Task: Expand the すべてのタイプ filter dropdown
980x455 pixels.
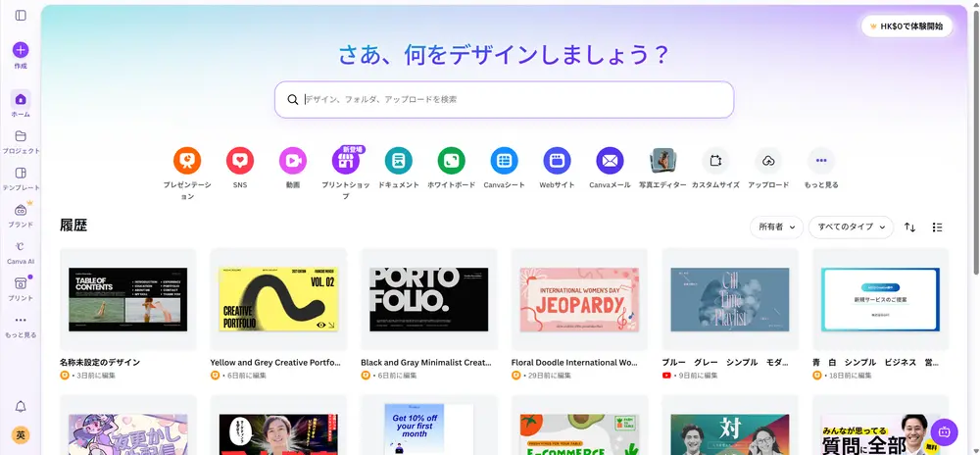Action: tap(852, 227)
